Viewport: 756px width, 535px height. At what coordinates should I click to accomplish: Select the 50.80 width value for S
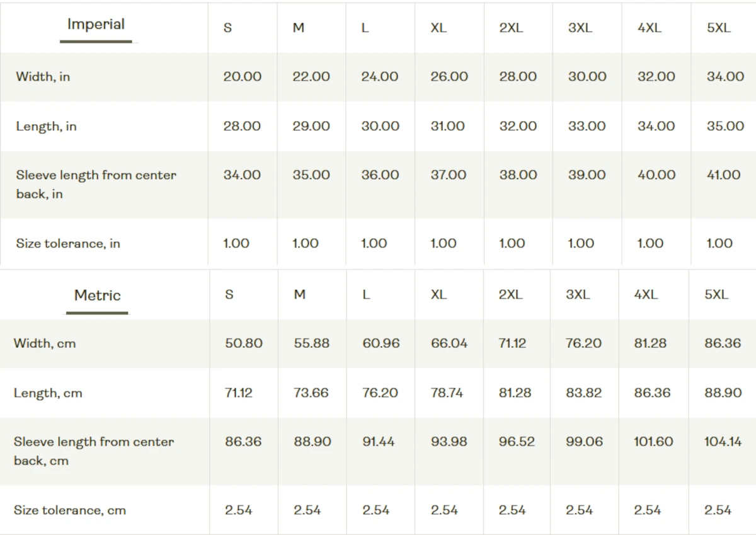coord(244,343)
